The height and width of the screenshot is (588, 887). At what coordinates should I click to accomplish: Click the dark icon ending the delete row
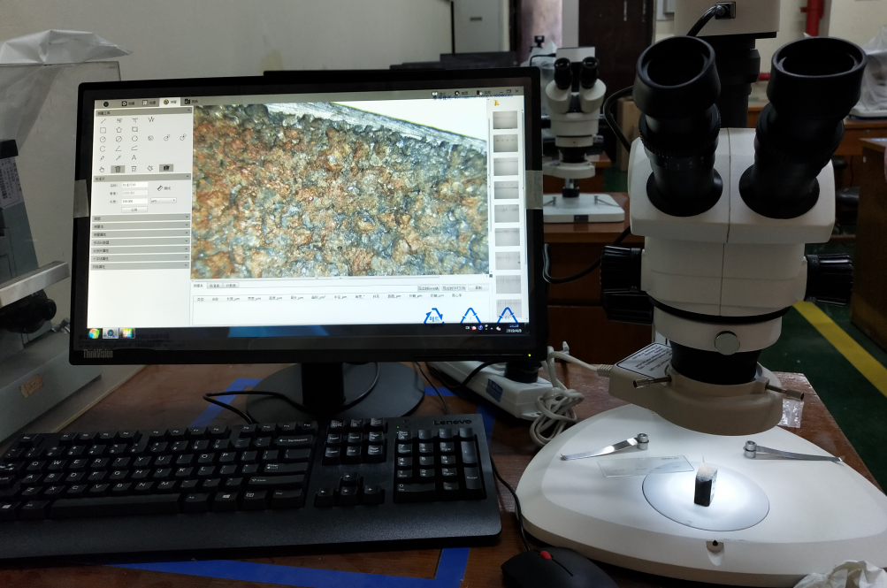(166, 168)
